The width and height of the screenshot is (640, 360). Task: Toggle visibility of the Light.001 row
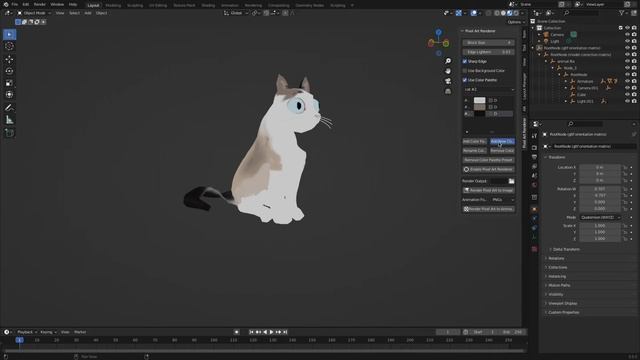coord(627,101)
